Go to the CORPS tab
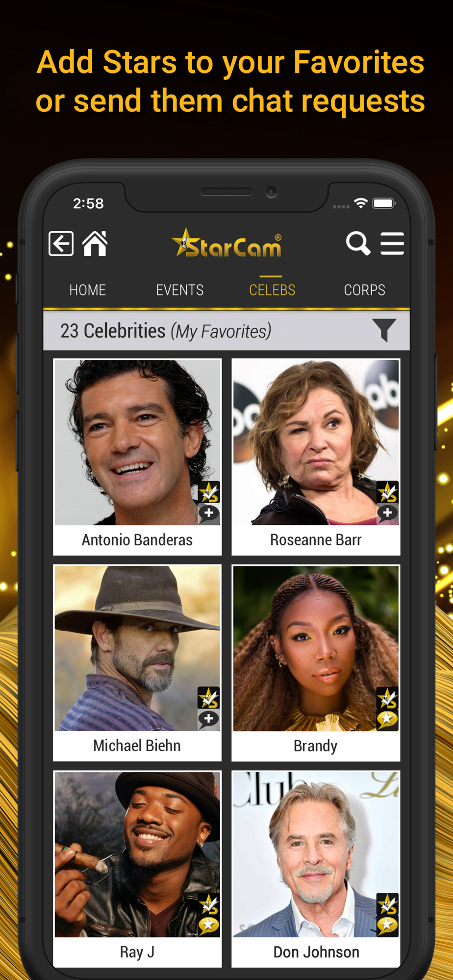The image size is (453, 980). click(x=365, y=290)
